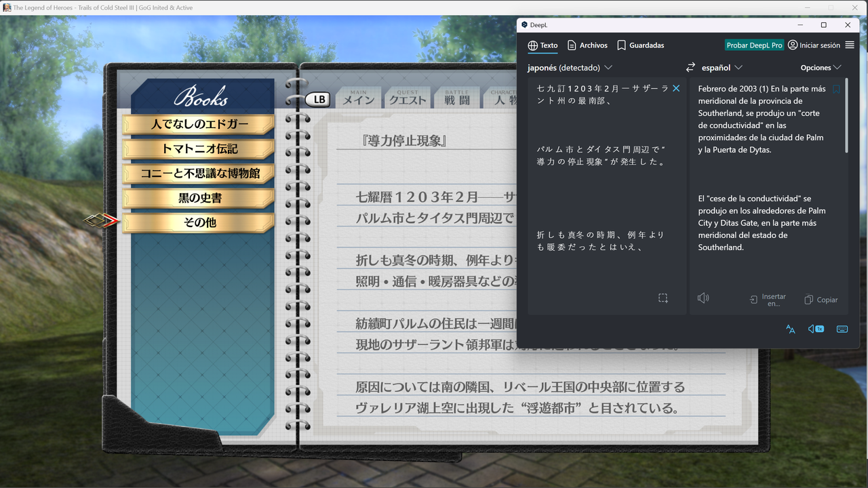Screen dimensions: 868x488
Task: Click the line beginning ヴァレリア湖上空
Action: [x=517, y=409]
